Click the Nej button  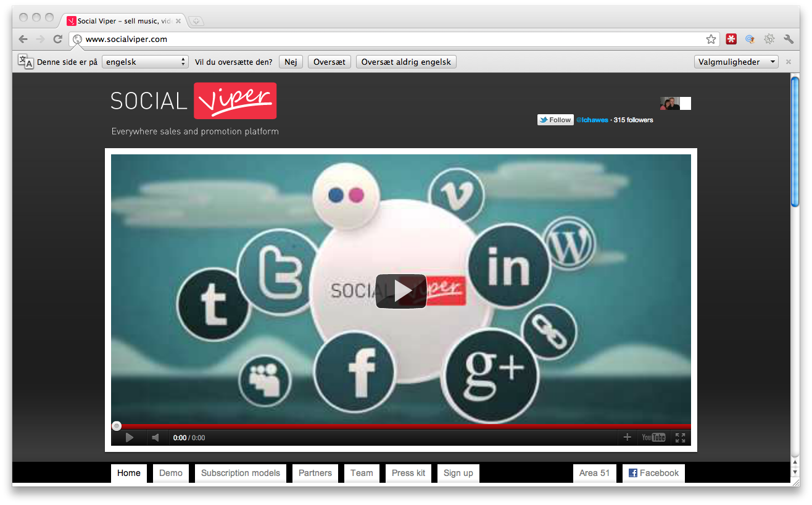click(291, 62)
